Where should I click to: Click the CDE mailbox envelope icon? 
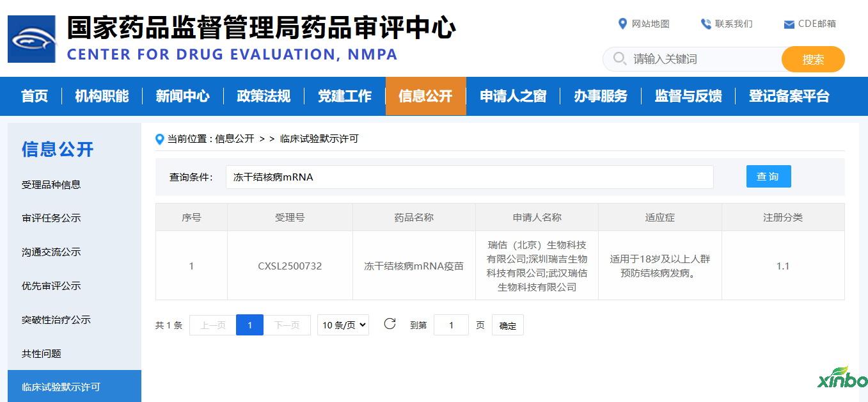pyautogui.click(x=789, y=24)
